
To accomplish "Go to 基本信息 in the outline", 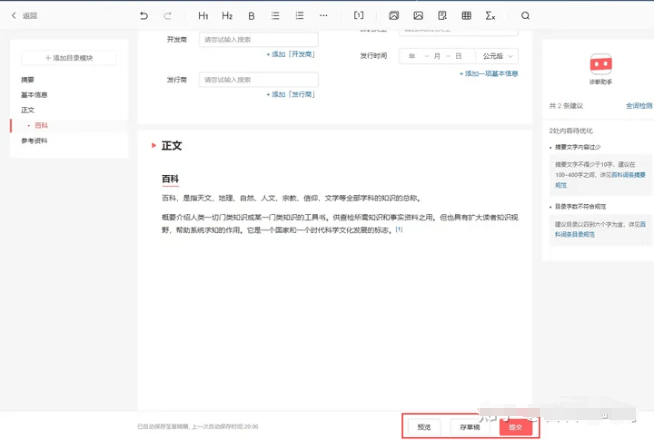I will (x=34, y=95).
